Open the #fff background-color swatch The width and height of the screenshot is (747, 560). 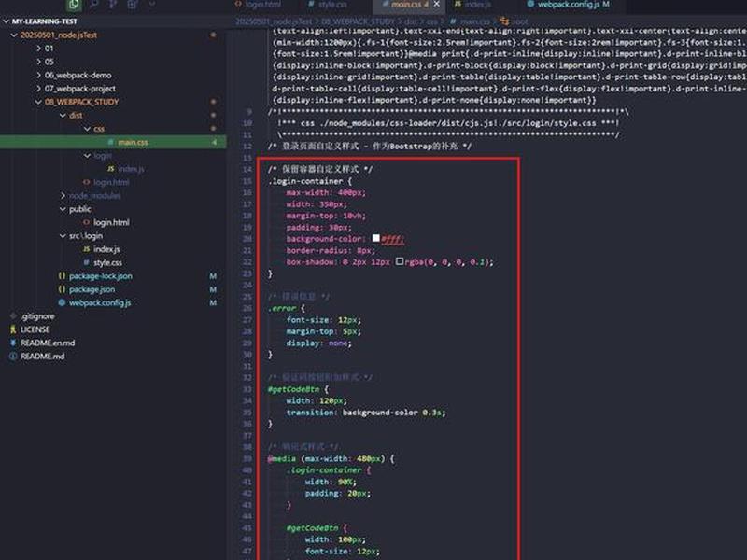coord(376,238)
